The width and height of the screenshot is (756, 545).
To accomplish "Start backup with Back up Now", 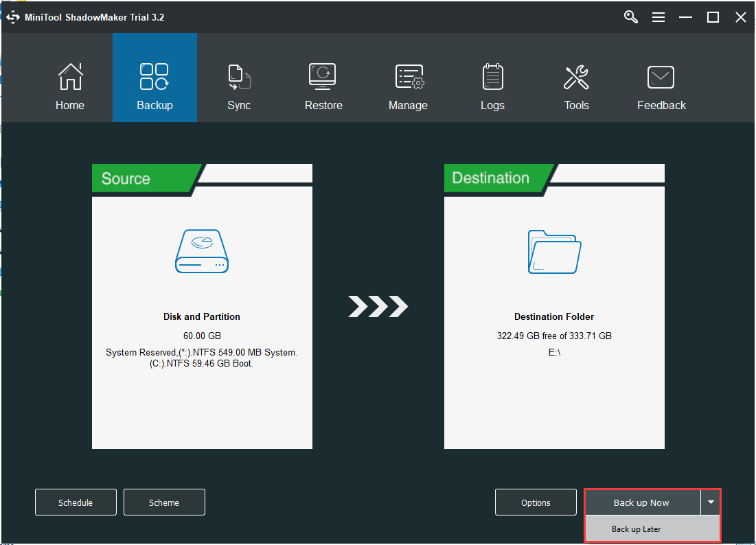I will tap(641, 502).
